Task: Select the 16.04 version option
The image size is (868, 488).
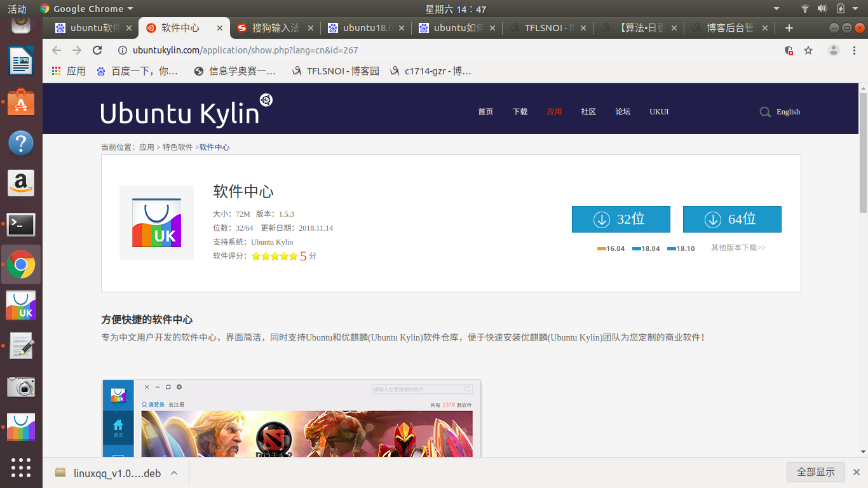Action: pyautogui.click(x=611, y=248)
